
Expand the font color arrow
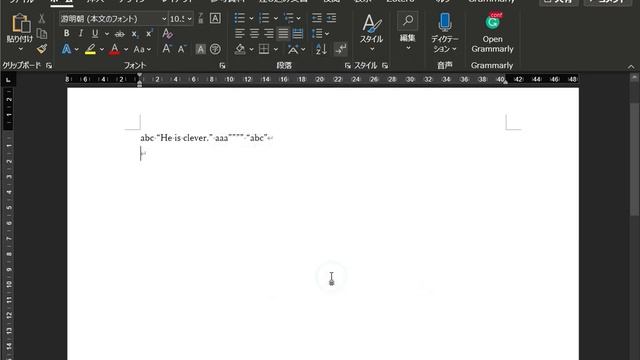point(126,49)
